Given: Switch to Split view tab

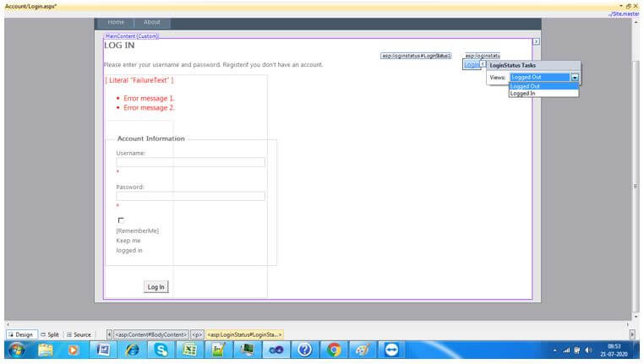Looking at the screenshot, I should [50, 335].
